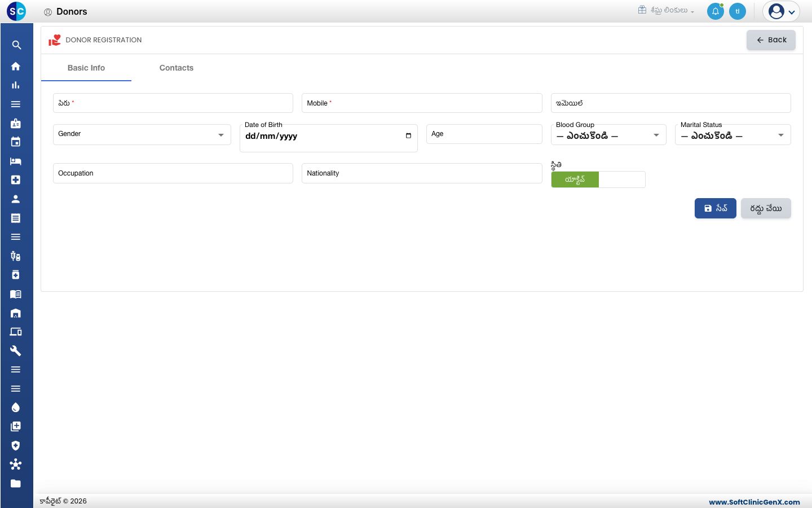
Task: Switch to the Contacts tab
Action: pyautogui.click(x=176, y=68)
